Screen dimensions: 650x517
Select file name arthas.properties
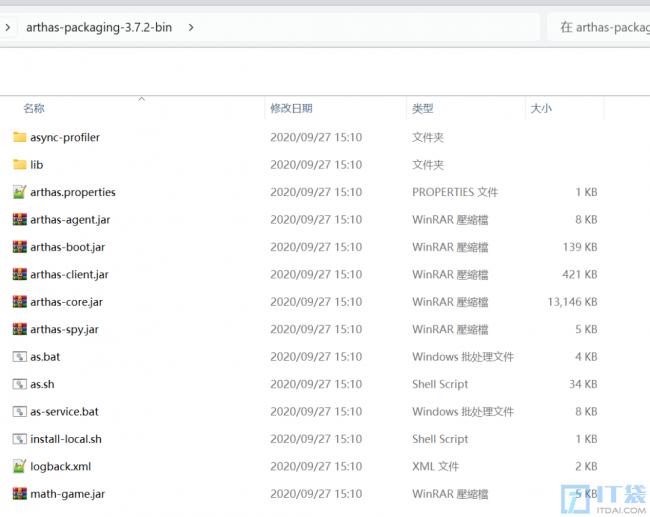click(73, 192)
